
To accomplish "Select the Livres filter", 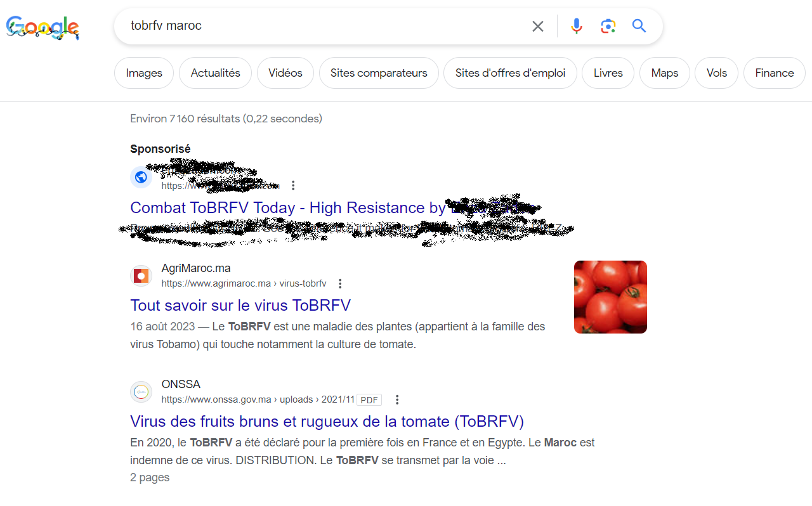I will [x=608, y=73].
